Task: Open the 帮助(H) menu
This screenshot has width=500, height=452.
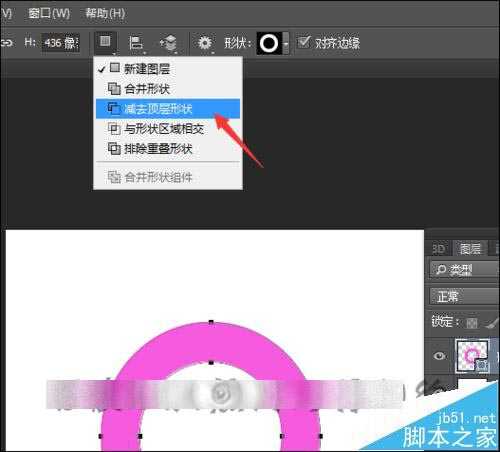Action: click(105, 13)
